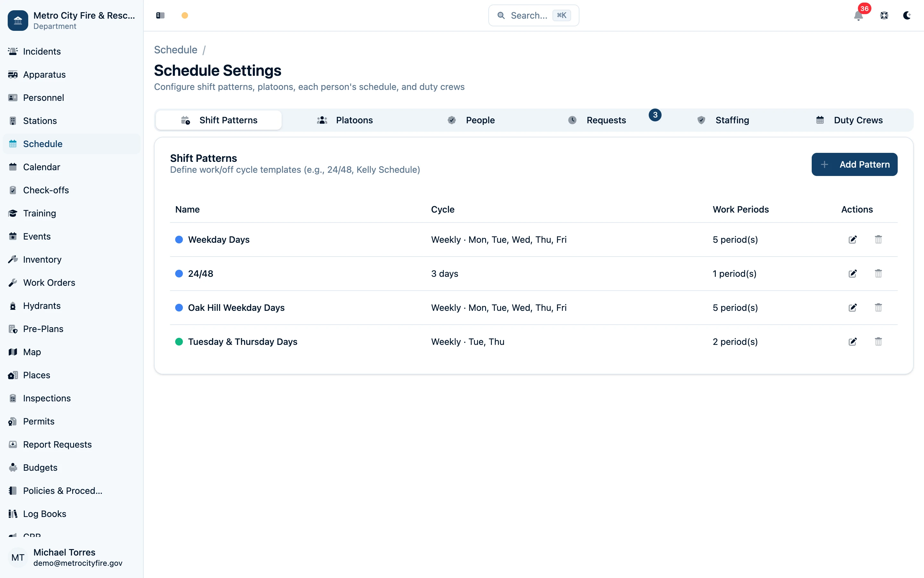Edit the Oak Hill Weekday Days pattern
This screenshot has height=578, width=924.
click(x=852, y=308)
